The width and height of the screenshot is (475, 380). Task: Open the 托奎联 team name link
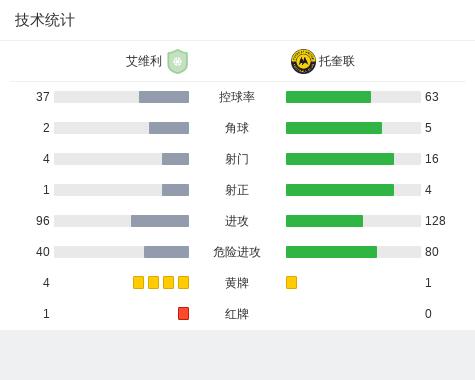coord(337,61)
